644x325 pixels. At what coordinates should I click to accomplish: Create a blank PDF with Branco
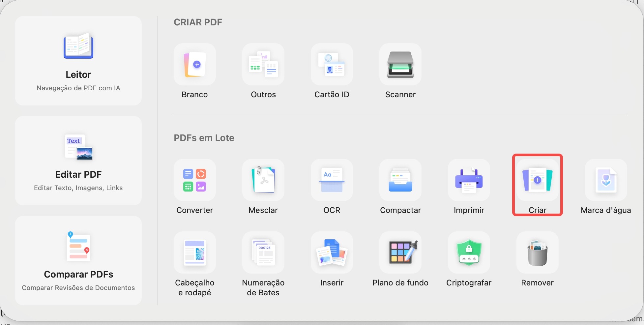[x=195, y=64]
